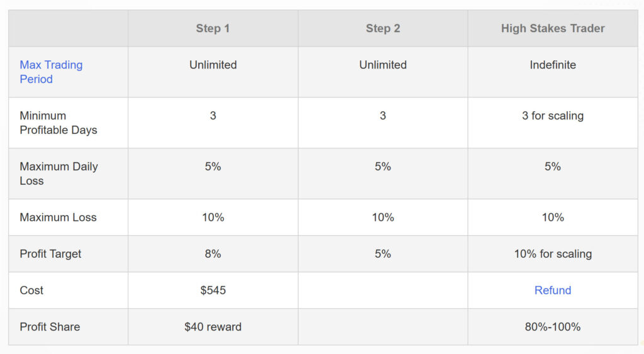Select the Step 2 column header

383,28
